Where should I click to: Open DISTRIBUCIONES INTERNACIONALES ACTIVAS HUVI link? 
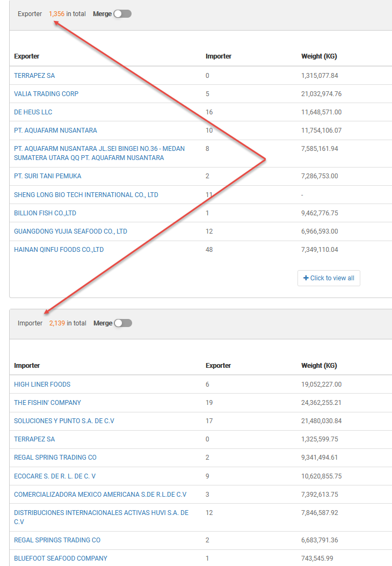pyautogui.click(x=101, y=517)
